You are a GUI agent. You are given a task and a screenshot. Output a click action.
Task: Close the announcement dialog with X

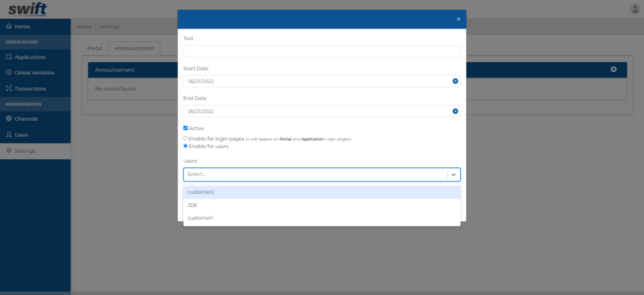coord(458,19)
